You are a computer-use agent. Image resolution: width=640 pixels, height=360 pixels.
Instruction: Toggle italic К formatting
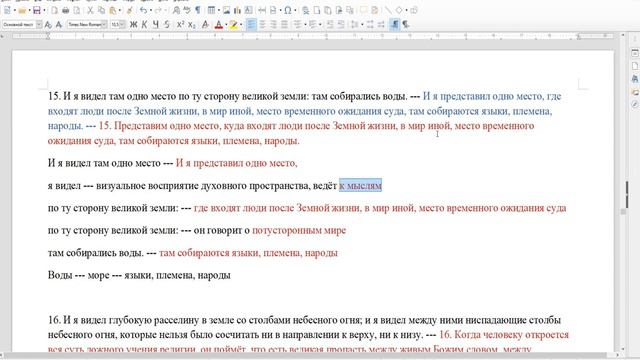click(x=144, y=24)
